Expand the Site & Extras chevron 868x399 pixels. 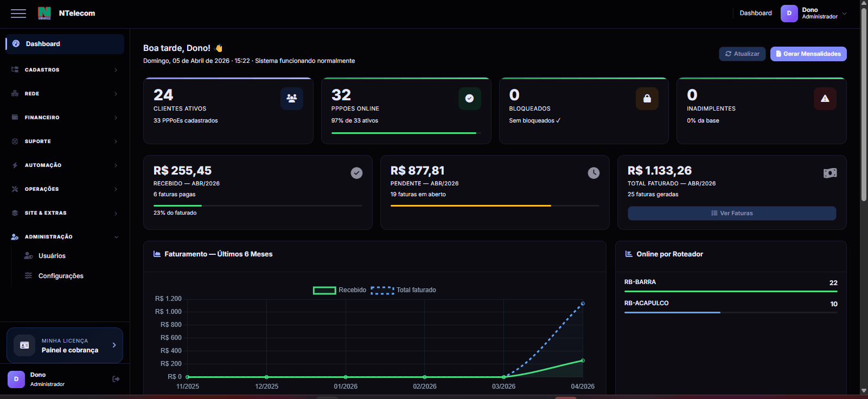116,214
